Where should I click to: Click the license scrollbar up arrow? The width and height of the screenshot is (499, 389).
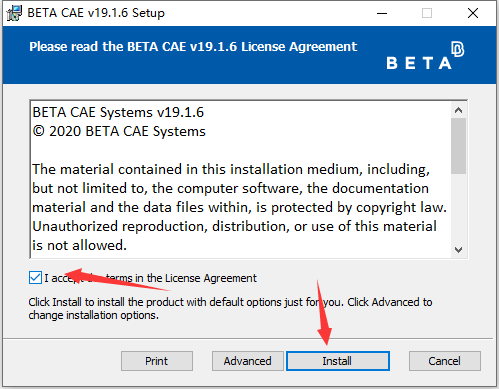pyautogui.click(x=459, y=110)
